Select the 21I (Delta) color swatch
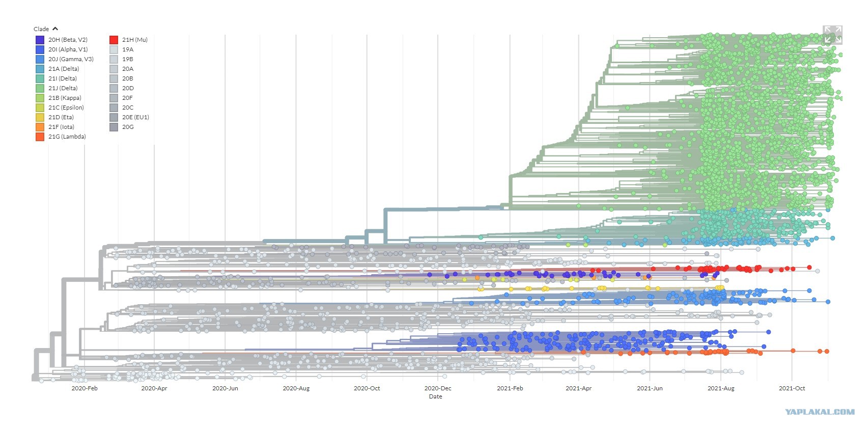 [x=40, y=78]
